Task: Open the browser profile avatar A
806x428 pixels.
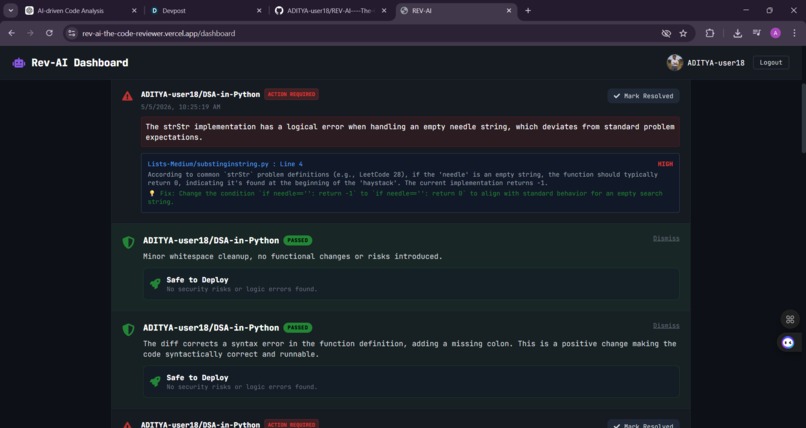Action: 776,33
